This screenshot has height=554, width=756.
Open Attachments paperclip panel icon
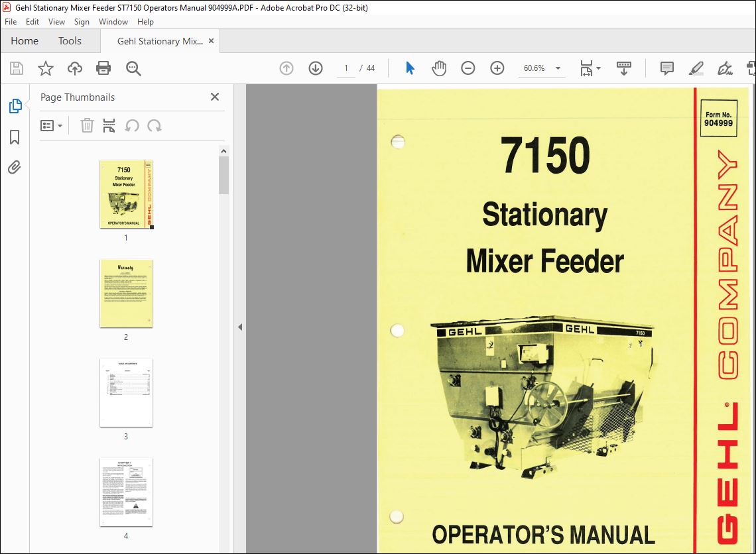click(x=15, y=167)
